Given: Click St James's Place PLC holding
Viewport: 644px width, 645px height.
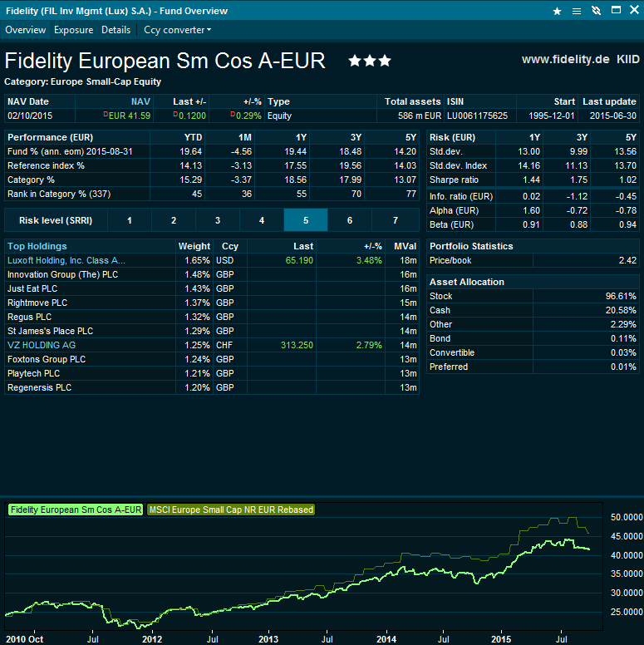Looking at the screenshot, I should coord(50,331).
